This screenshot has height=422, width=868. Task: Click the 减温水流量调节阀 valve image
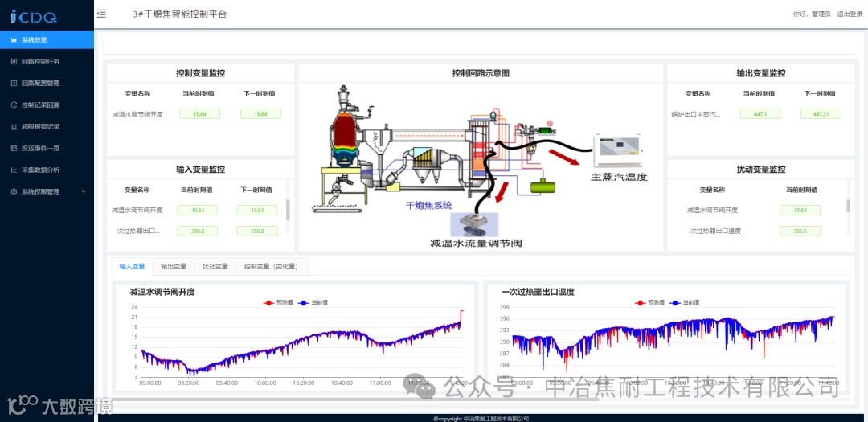[474, 225]
